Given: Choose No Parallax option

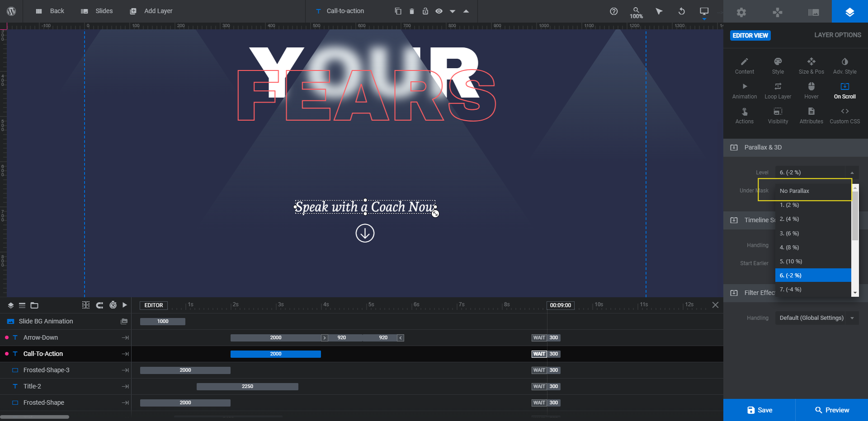Looking at the screenshot, I should (x=813, y=191).
